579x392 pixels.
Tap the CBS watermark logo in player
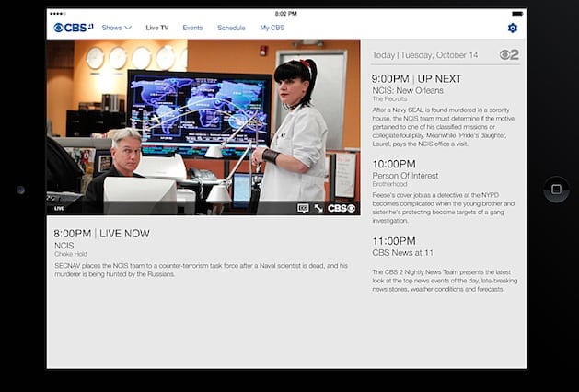pos(342,209)
